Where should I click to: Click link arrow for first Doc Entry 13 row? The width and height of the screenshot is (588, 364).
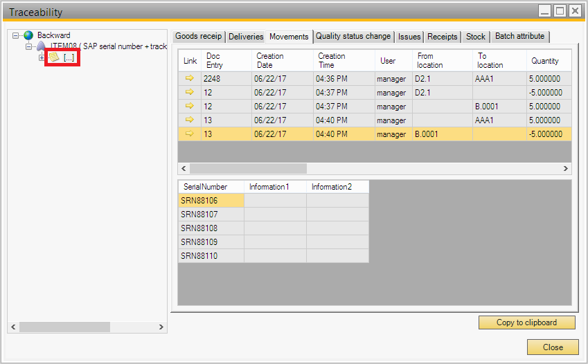[189, 120]
